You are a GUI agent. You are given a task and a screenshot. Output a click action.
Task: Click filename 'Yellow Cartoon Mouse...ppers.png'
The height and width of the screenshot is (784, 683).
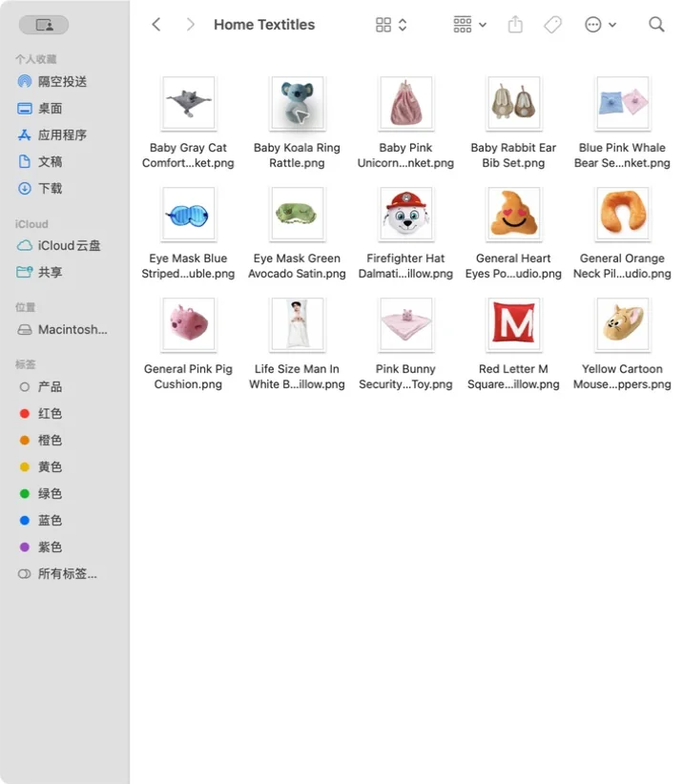coord(622,377)
